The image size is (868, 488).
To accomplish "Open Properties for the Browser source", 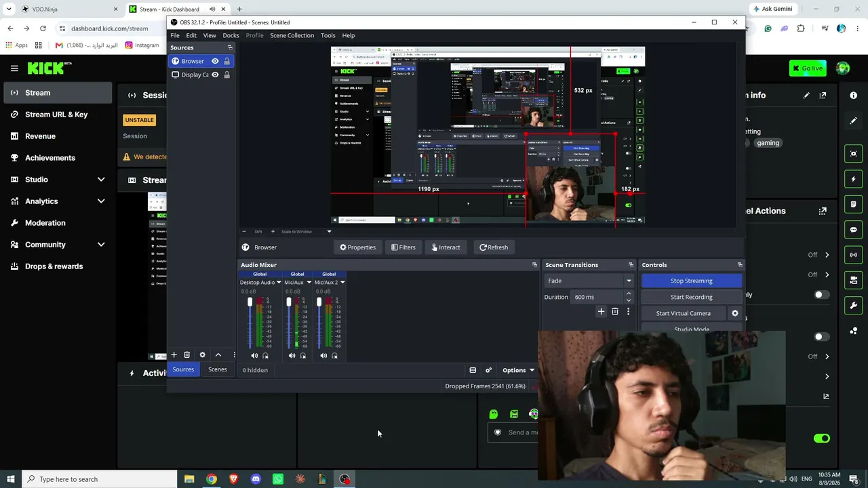I will [357, 247].
